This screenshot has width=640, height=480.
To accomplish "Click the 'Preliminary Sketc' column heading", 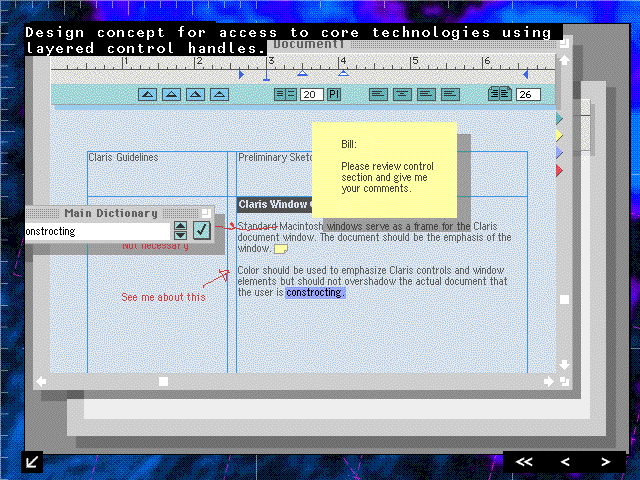I will (x=275, y=157).
